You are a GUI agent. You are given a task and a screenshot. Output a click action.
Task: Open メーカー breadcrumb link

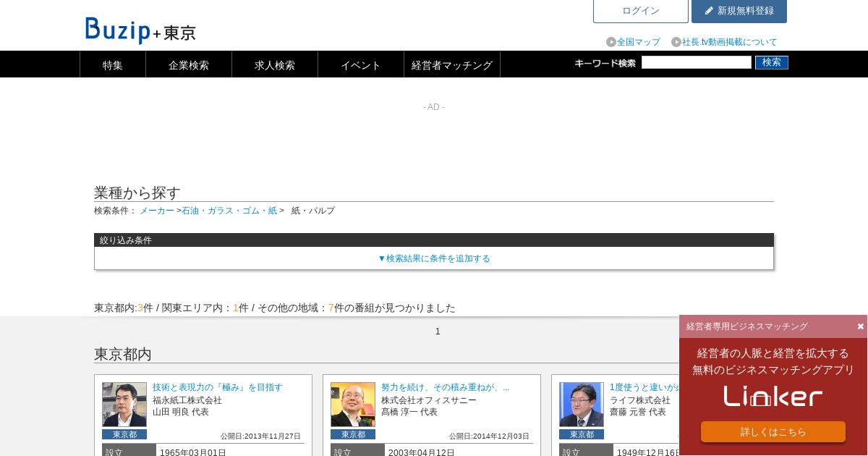coord(157,211)
